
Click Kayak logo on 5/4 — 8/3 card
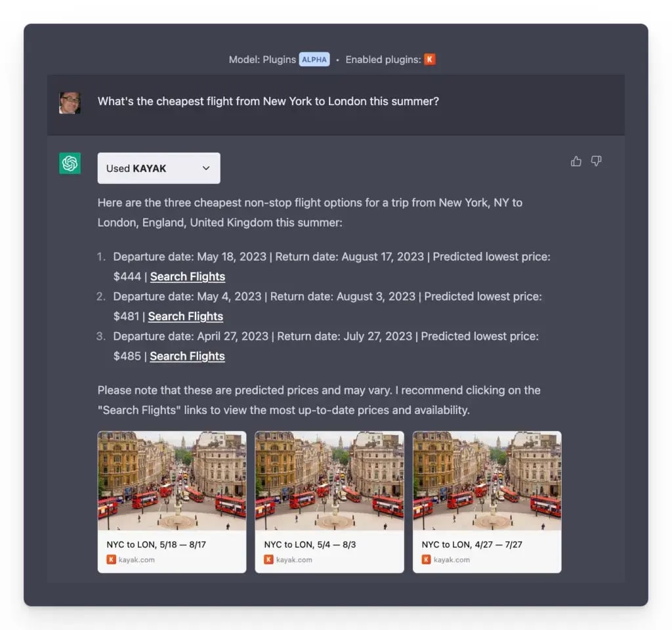pos(268,560)
